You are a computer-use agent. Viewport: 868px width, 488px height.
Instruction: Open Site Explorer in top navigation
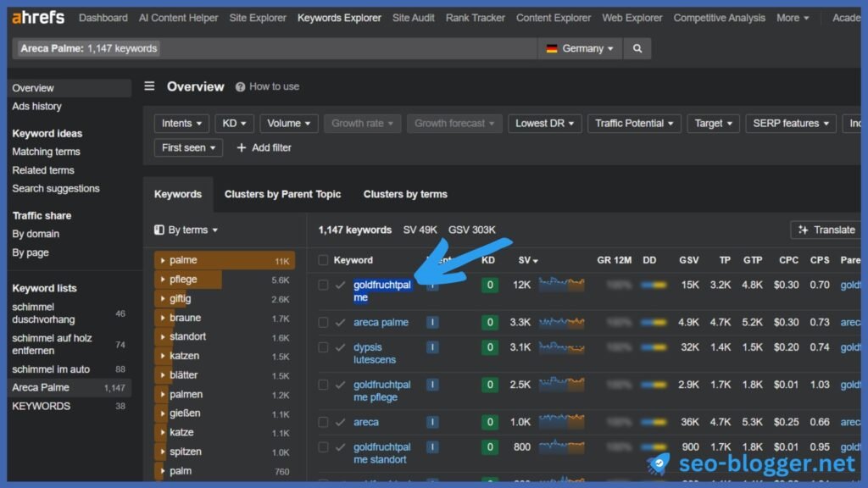pos(258,18)
